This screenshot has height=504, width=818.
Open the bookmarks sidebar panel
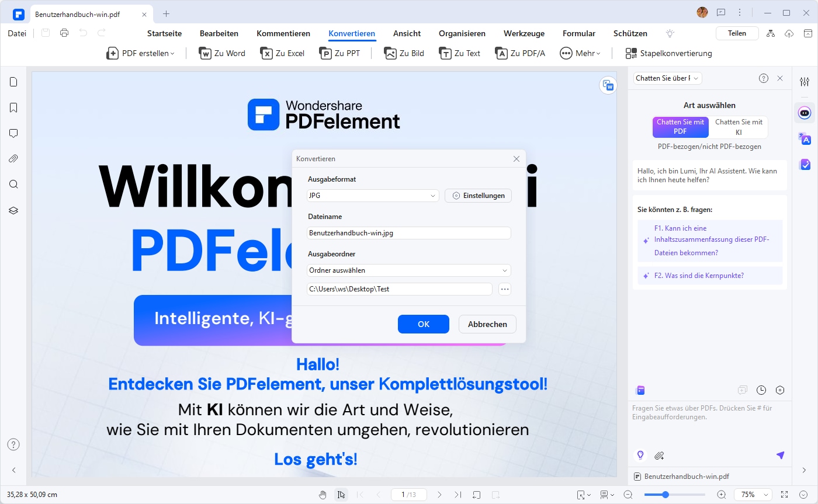13,107
